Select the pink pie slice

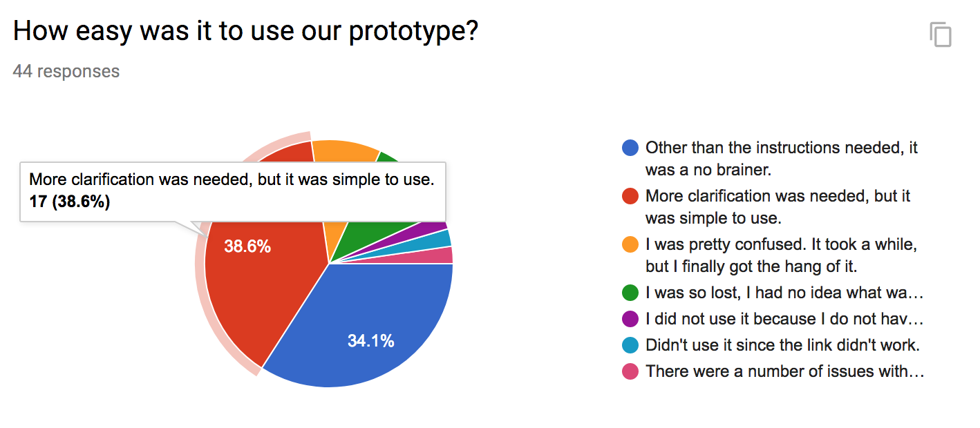pyautogui.click(x=442, y=256)
